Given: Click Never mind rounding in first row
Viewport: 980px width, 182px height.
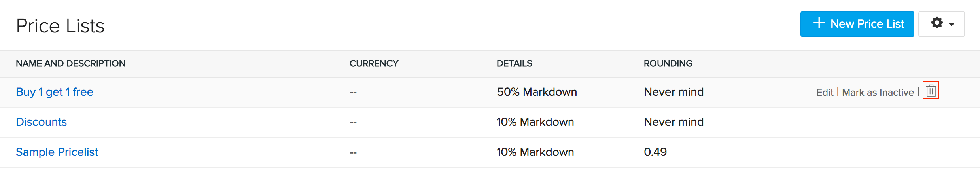Looking at the screenshot, I should (674, 92).
